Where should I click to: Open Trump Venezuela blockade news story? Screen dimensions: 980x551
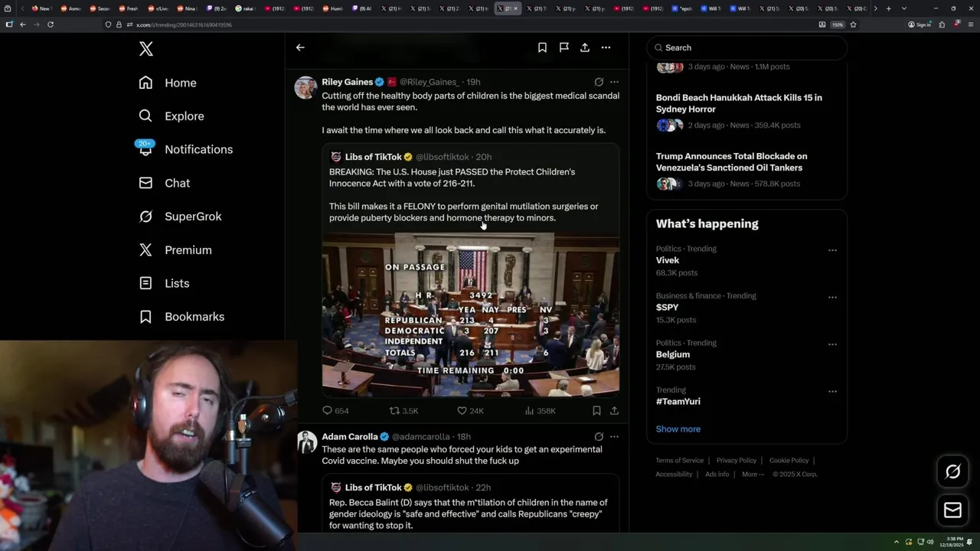click(746, 170)
